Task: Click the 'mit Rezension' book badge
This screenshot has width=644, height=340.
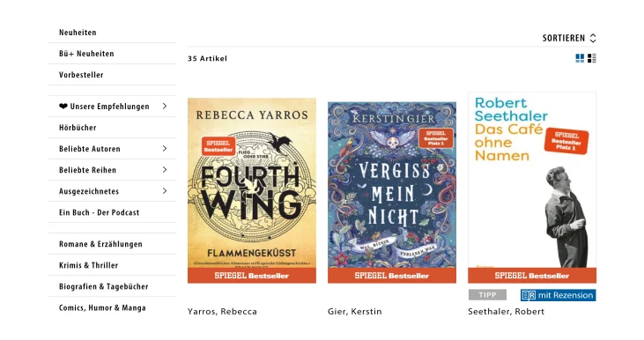Action: coord(559,295)
